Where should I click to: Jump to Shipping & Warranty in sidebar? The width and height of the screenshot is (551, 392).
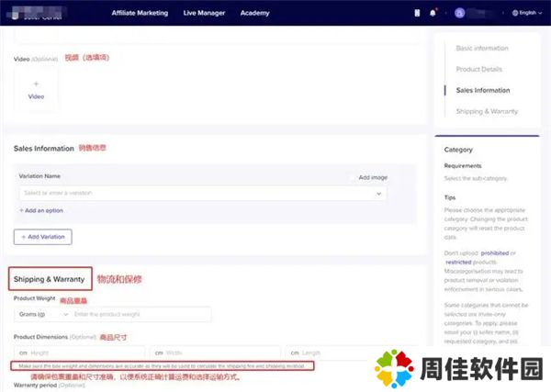point(487,111)
